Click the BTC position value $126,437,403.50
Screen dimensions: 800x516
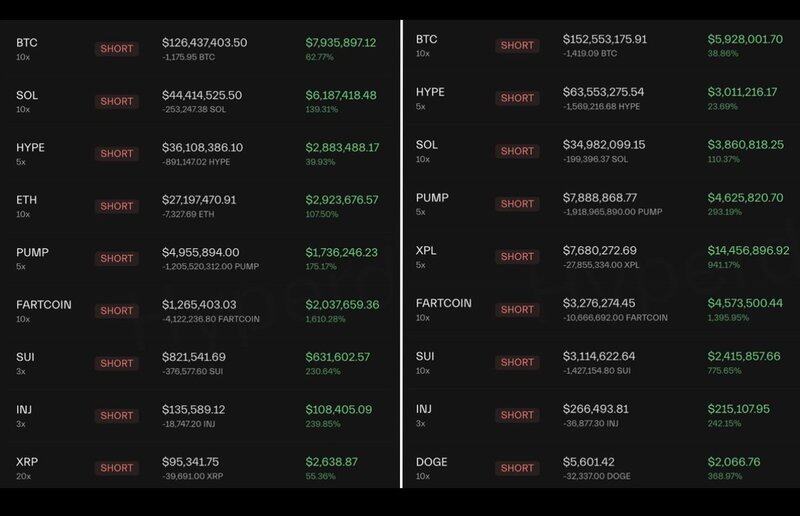(204, 43)
